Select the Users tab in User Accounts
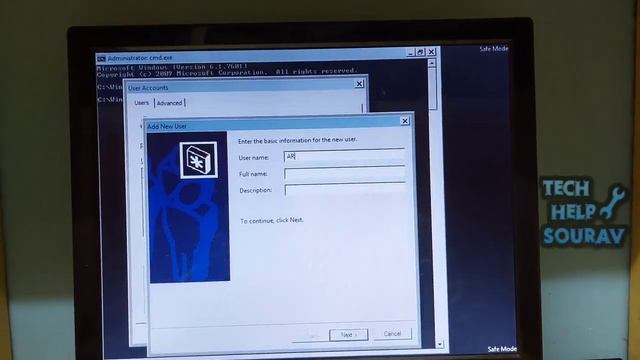The width and height of the screenshot is (640, 360). pos(142,102)
